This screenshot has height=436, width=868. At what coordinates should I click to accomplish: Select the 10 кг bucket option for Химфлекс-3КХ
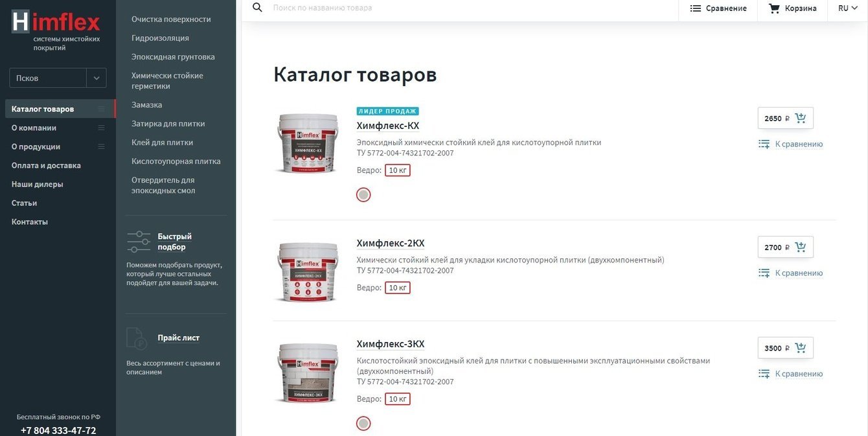click(398, 399)
